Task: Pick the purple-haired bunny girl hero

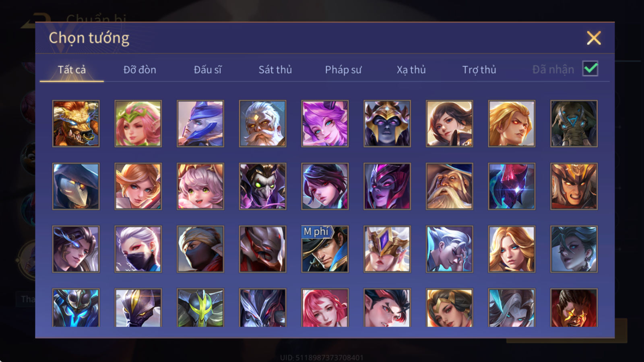Action: (325, 123)
